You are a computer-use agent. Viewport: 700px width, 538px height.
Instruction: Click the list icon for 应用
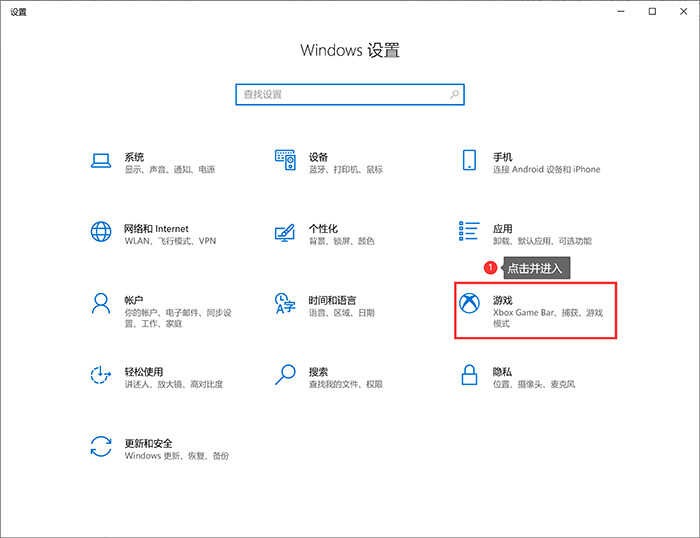(469, 231)
